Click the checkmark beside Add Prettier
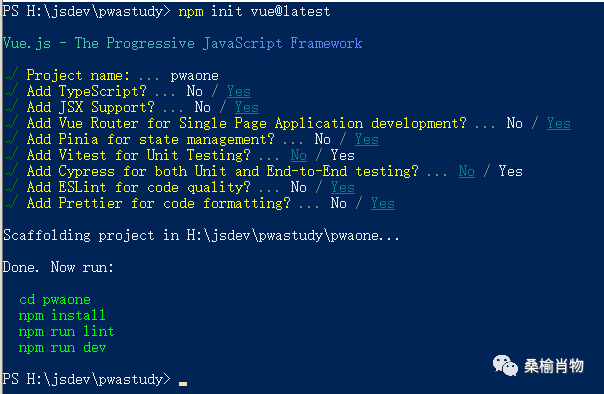The image size is (604, 394). 12,203
